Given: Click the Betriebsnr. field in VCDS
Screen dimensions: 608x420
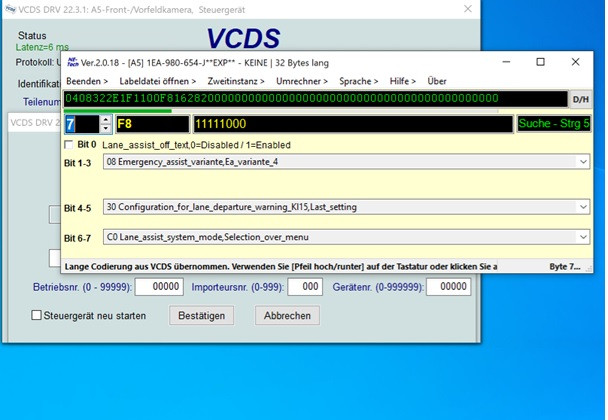Looking at the screenshot, I should point(159,287).
